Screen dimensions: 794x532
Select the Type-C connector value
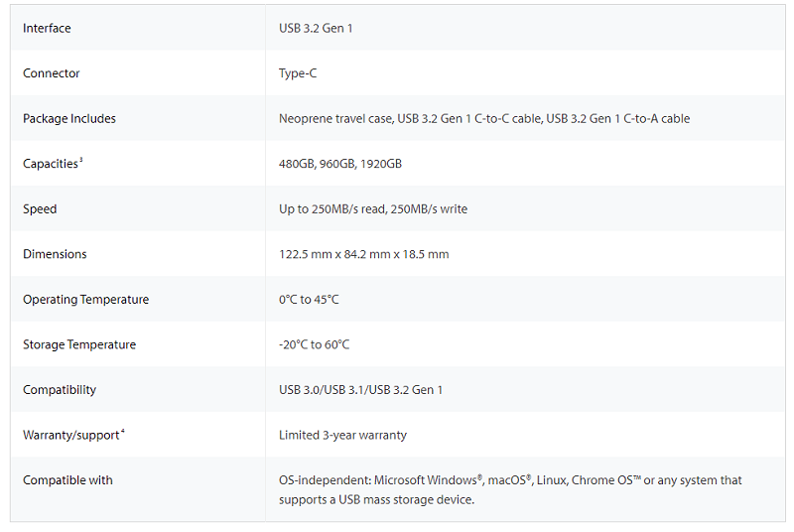click(298, 73)
